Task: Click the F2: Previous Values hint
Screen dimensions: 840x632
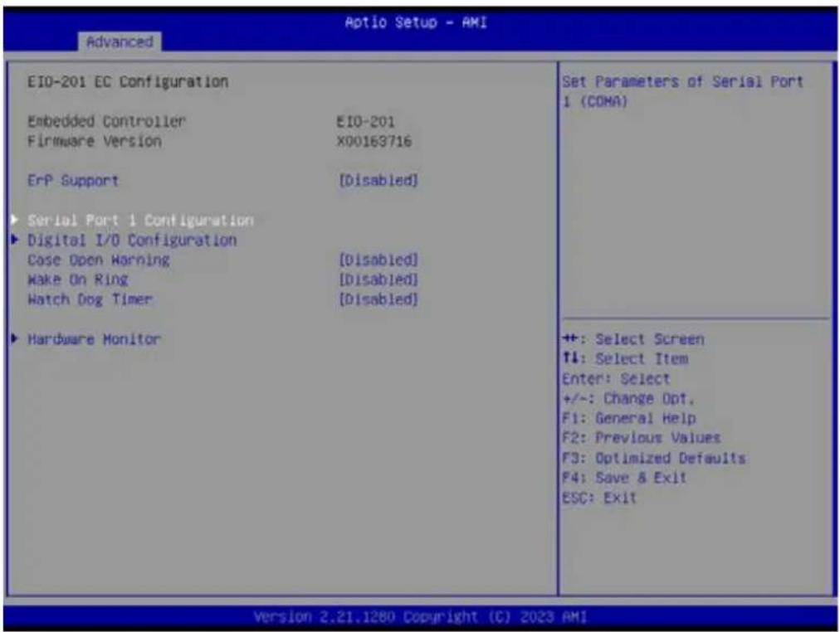Action: click(x=642, y=438)
